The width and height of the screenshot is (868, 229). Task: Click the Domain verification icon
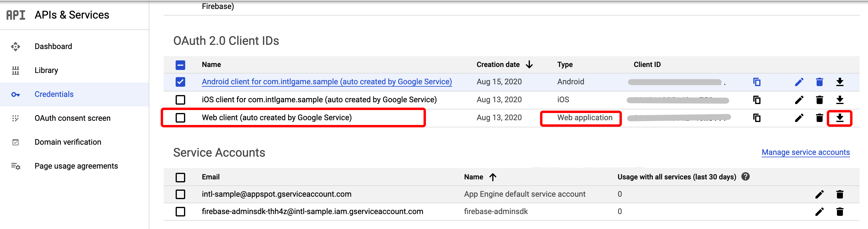[x=16, y=142]
